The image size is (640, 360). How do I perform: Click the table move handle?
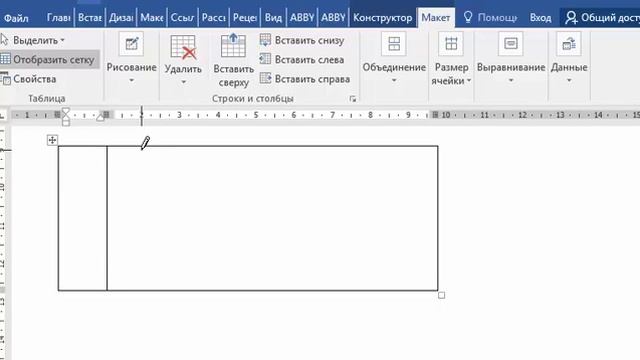coord(52,140)
